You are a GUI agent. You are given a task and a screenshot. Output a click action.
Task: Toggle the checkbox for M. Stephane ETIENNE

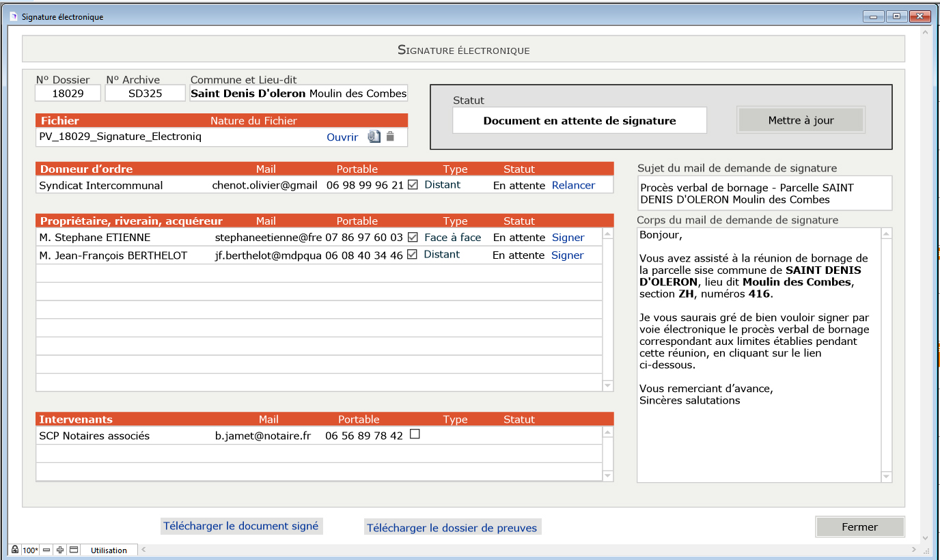click(x=413, y=238)
